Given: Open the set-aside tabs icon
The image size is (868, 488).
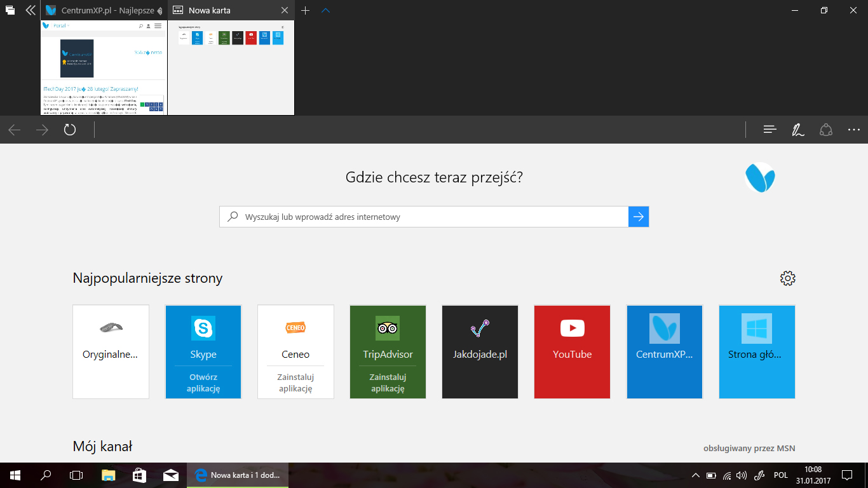Looking at the screenshot, I should [10, 10].
